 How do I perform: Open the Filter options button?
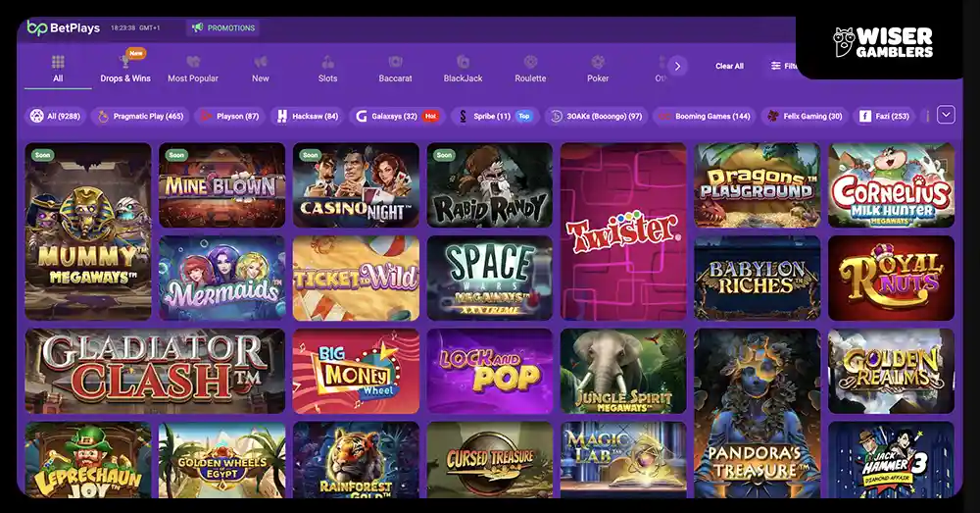784,66
